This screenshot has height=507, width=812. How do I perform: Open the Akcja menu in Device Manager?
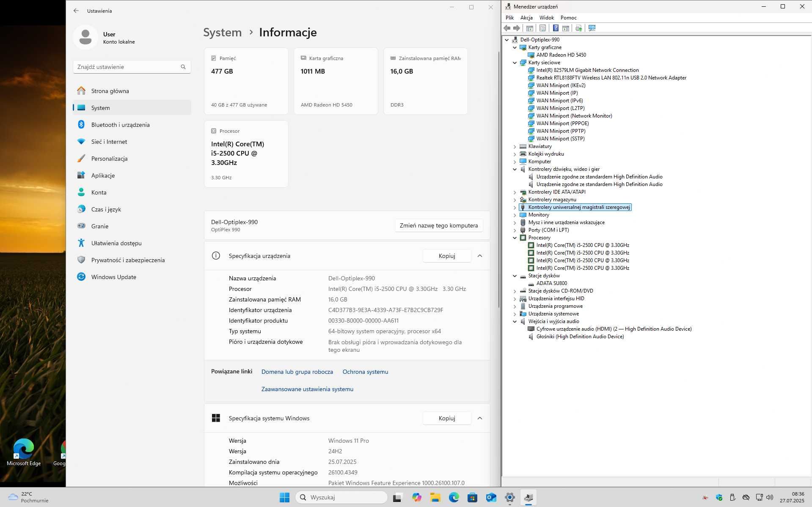point(526,18)
